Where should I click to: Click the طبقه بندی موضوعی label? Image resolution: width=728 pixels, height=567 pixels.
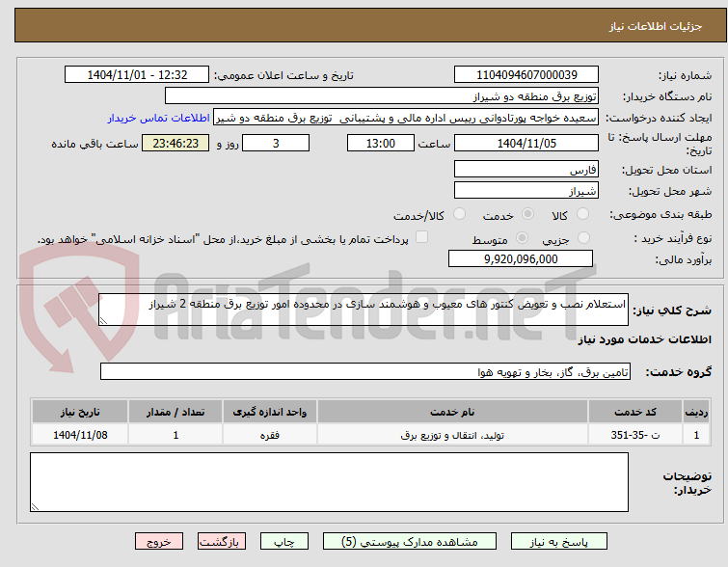661,214
